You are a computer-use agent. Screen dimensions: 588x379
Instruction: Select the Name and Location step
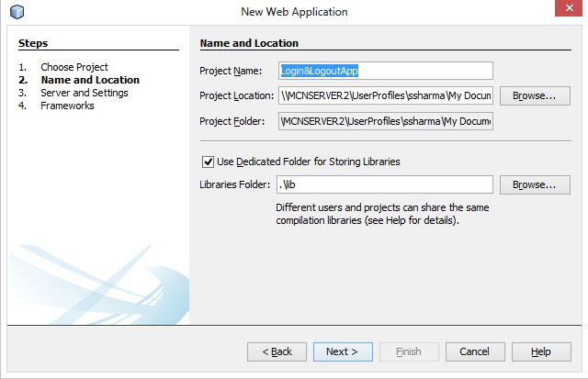pos(89,80)
